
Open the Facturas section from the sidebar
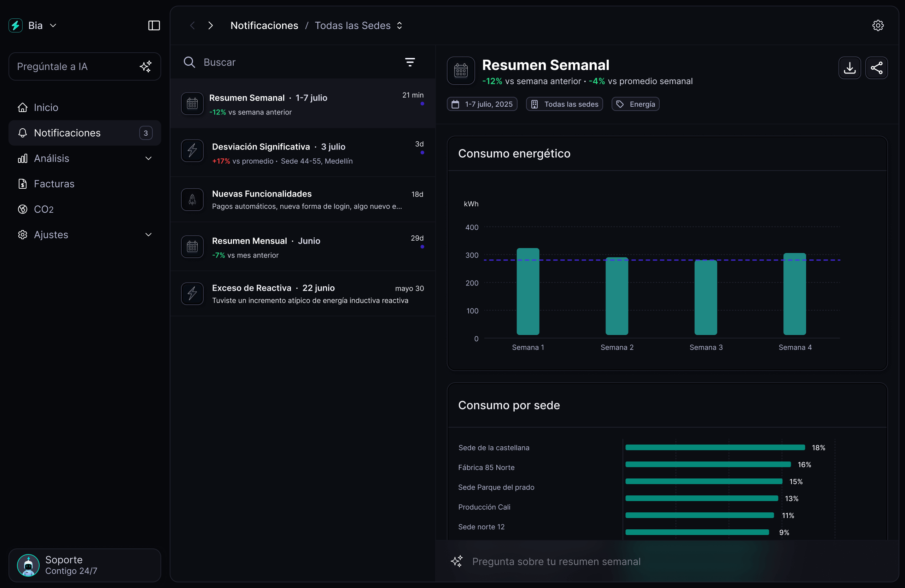55,184
